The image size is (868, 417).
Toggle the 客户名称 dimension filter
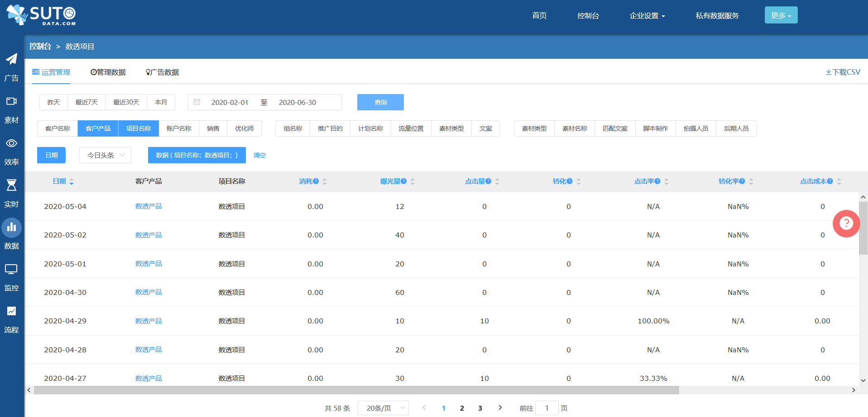58,128
